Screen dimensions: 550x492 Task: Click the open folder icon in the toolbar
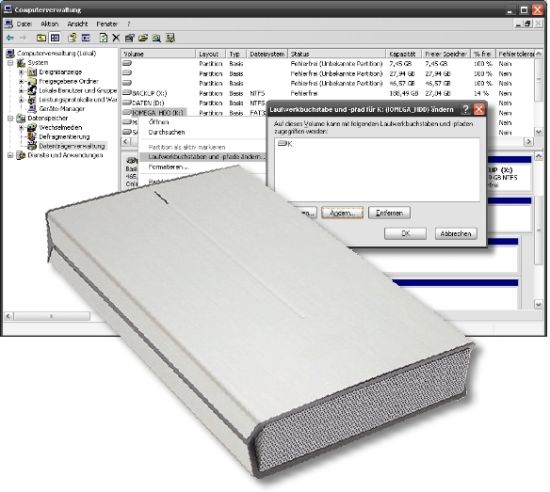coord(143,38)
